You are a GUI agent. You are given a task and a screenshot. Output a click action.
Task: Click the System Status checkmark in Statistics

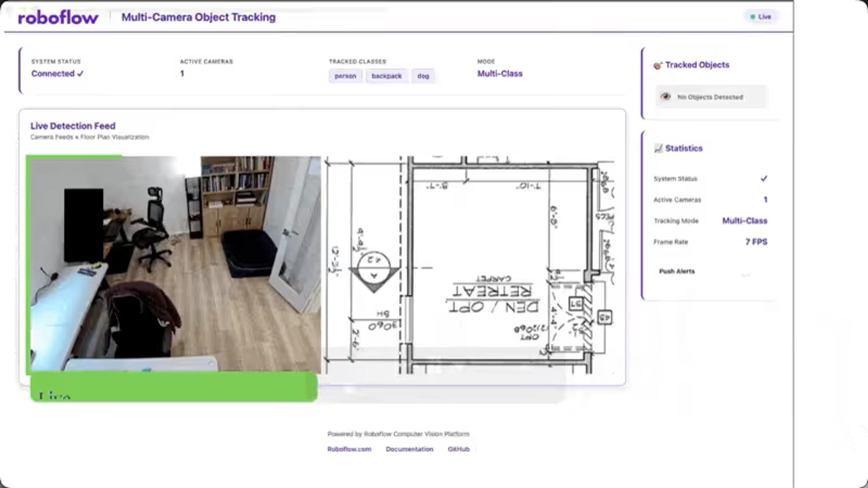click(764, 178)
